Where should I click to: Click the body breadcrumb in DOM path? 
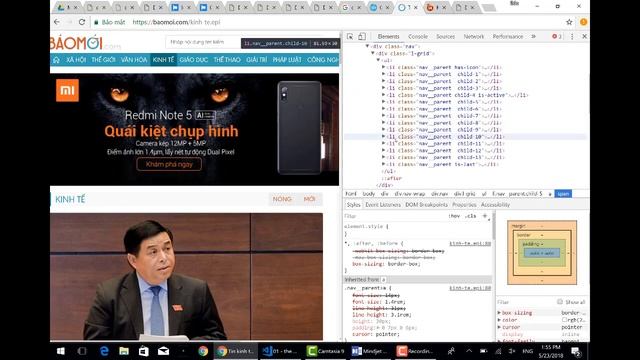(x=369, y=194)
